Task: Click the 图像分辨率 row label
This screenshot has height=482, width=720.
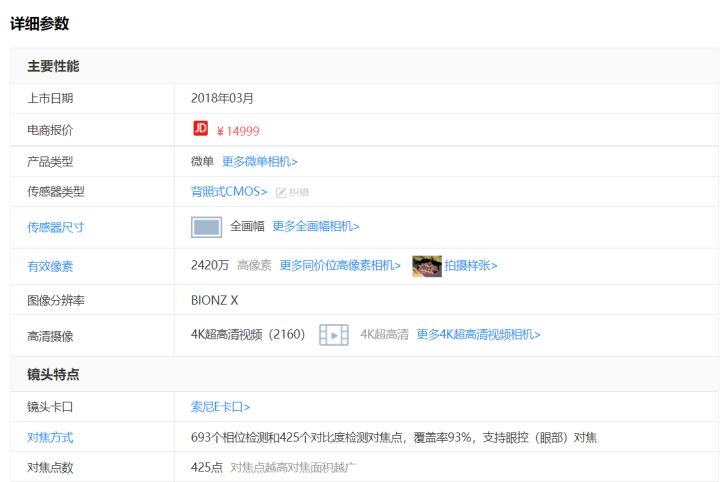Action: click(56, 300)
